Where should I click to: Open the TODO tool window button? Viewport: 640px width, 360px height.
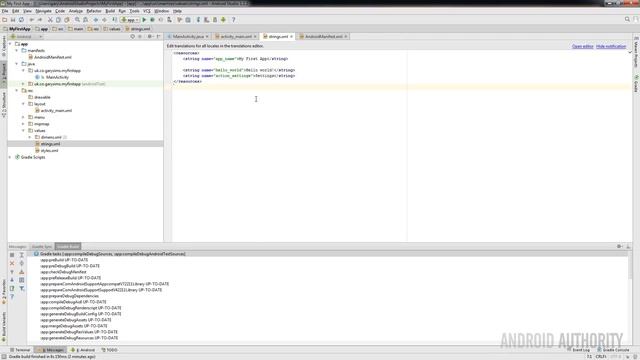coord(109,350)
